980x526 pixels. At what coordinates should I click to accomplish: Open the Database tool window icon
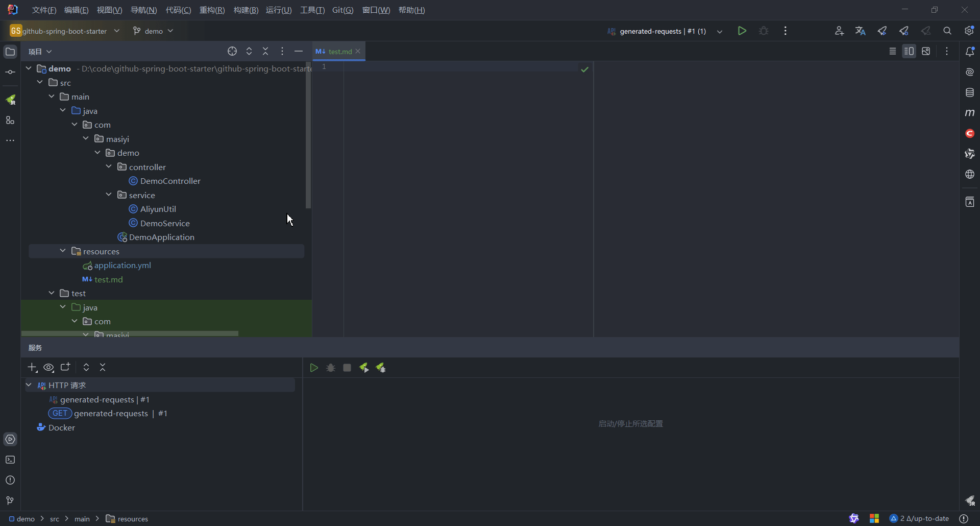(970, 92)
